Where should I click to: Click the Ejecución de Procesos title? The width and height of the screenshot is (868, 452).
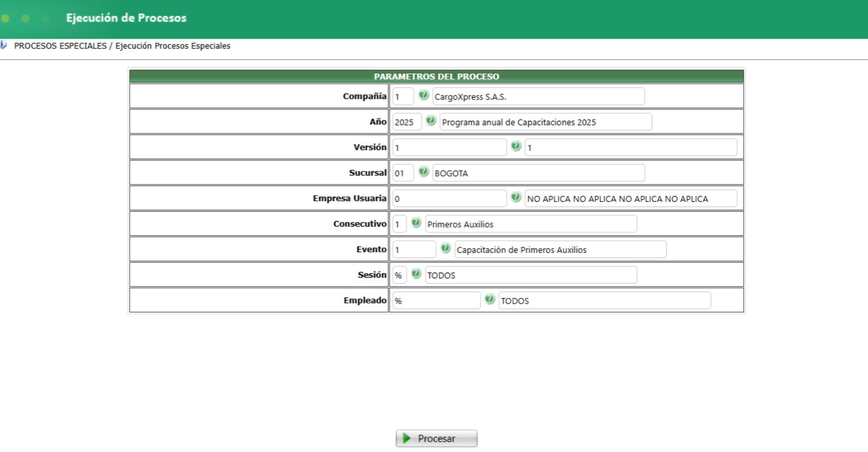tap(126, 18)
